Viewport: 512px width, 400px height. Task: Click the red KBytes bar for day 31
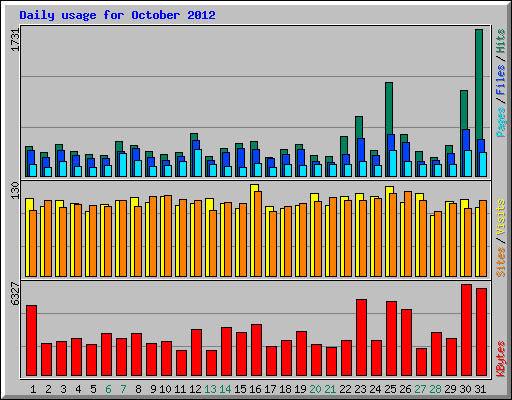(481, 332)
